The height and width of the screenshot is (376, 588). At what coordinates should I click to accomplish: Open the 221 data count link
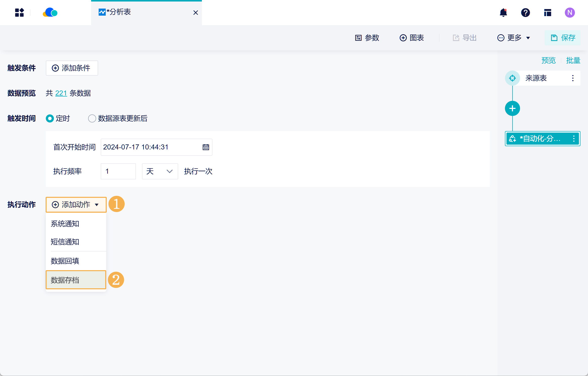pos(61,93)
